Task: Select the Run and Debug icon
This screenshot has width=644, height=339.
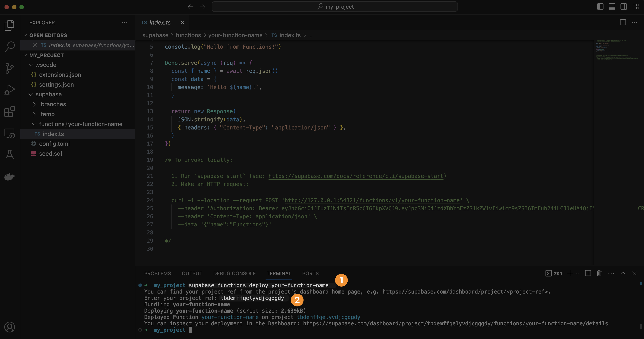Action: [x=10, y=90]
